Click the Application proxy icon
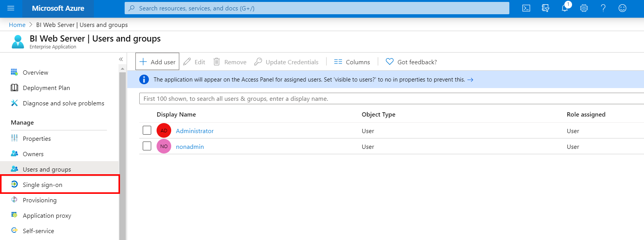 point(14,215)
